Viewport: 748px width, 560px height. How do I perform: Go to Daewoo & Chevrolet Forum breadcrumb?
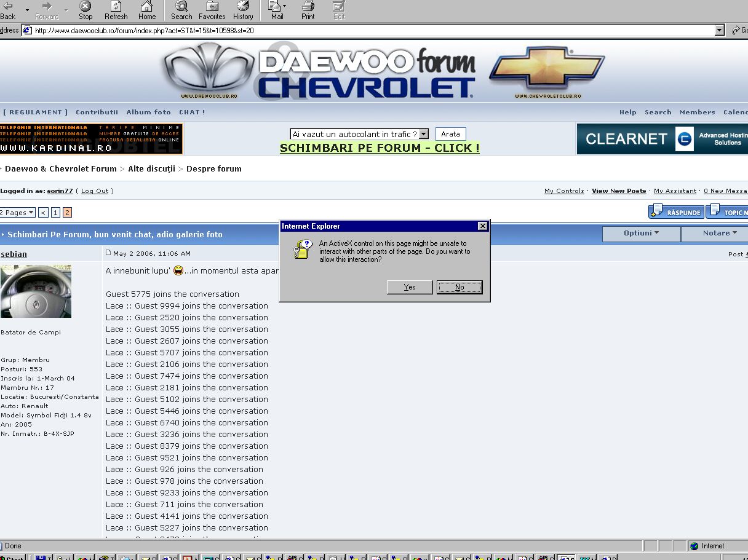pos(60,168)
